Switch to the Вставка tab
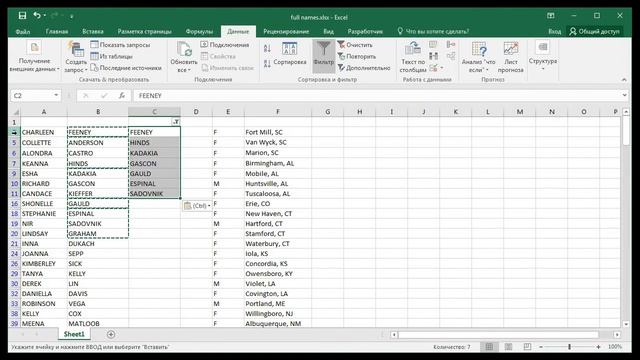640x360 pixels. 93,31
